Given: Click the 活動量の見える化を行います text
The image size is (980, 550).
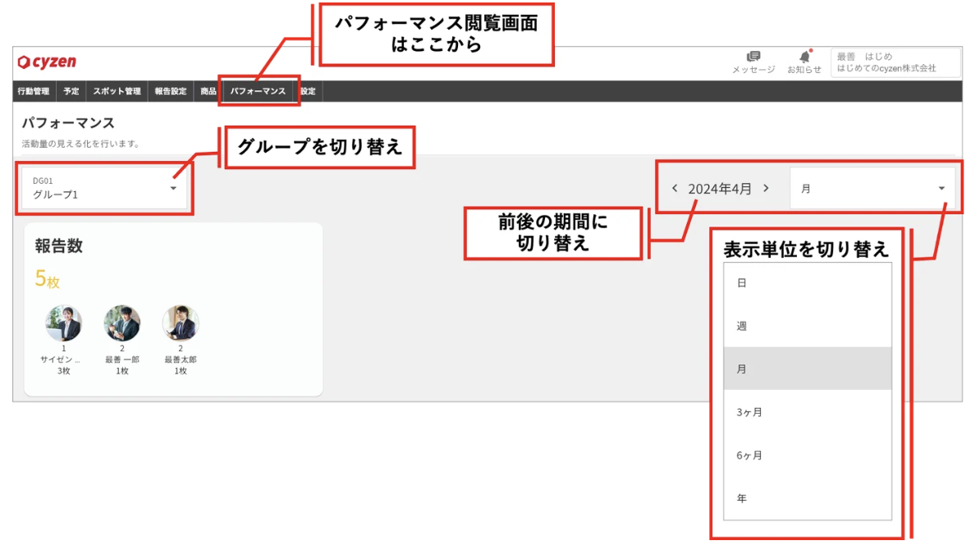Looking at the screenshot, I should point(80,144).
